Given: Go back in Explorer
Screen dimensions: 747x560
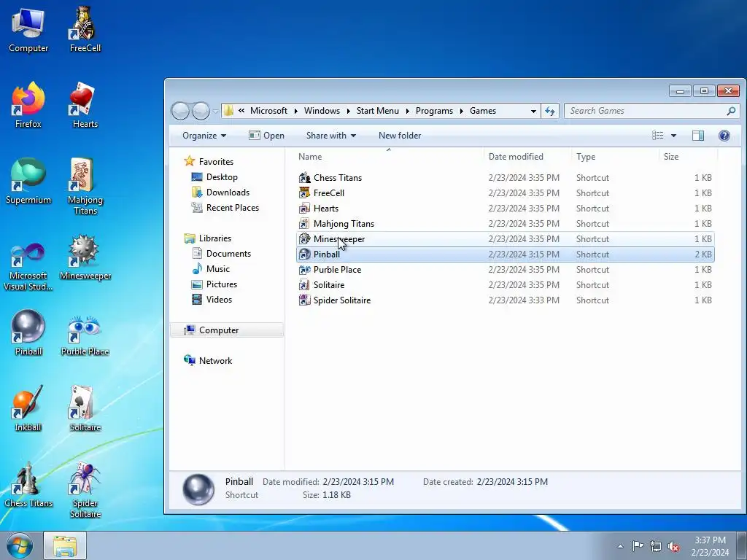Looking at the screenshot, I should click(x=181, y=111).
